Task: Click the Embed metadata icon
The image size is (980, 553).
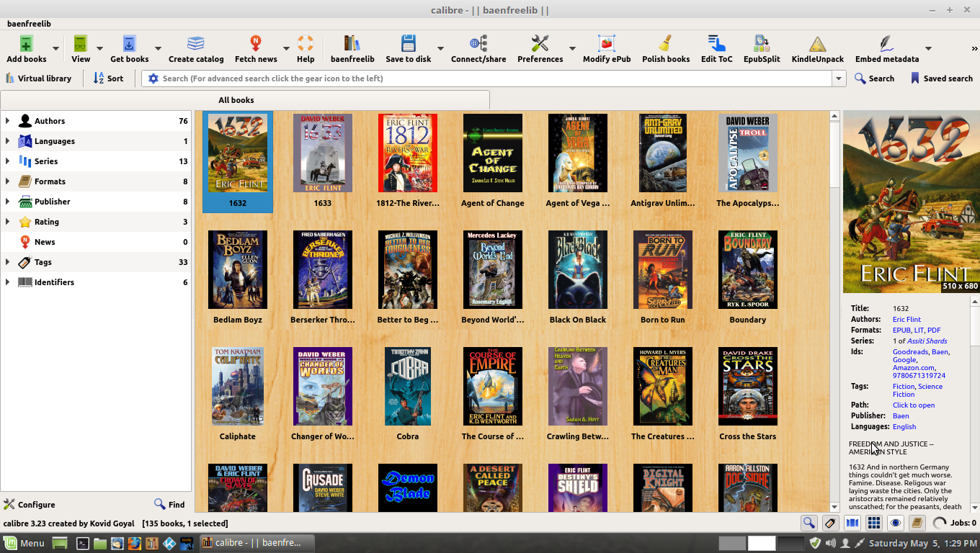Action: tap(886, 43)
